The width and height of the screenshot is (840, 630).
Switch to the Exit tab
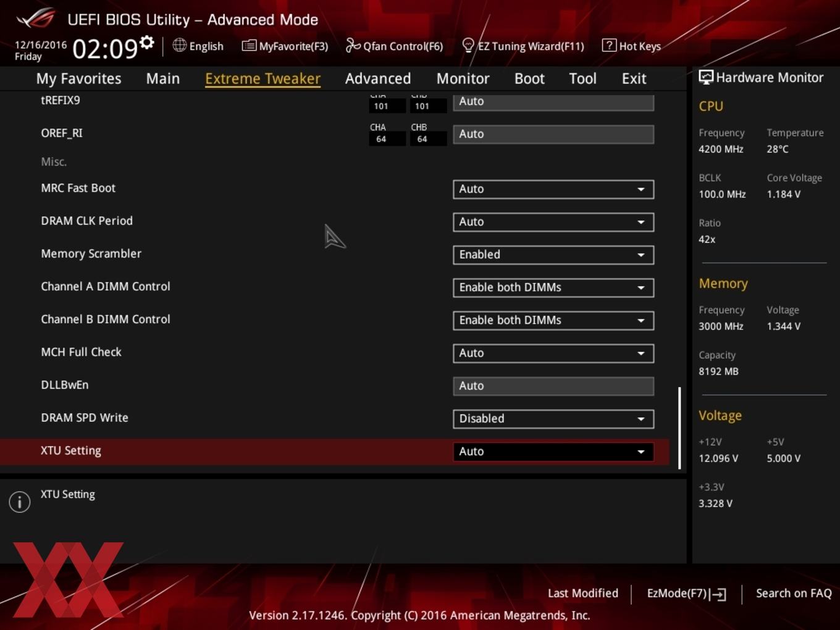(x=634, y=78)
